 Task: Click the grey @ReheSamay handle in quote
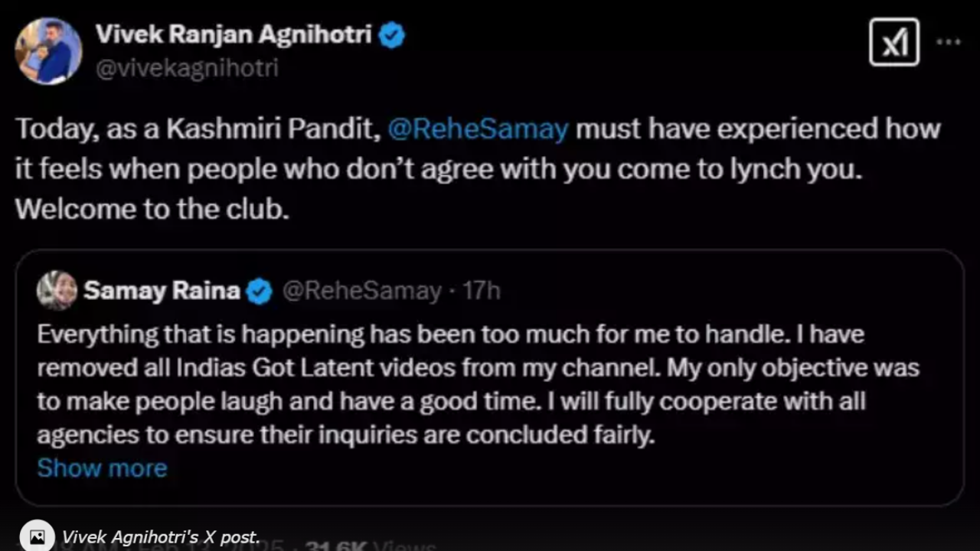(x=361, y=291)
